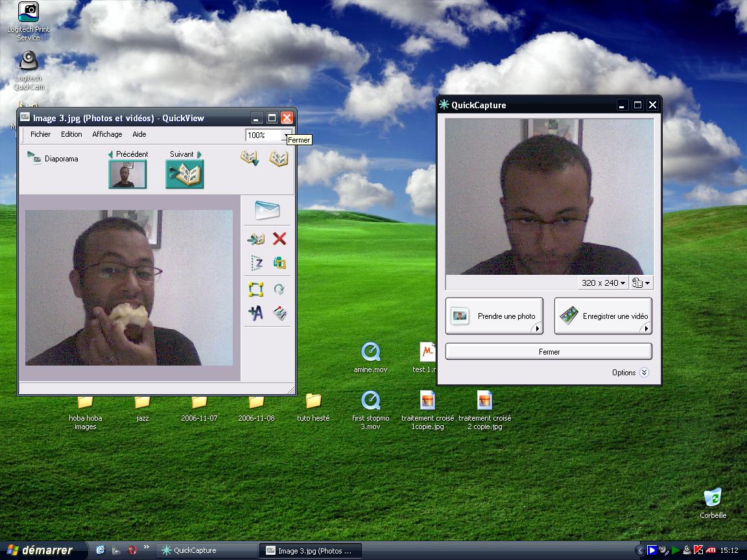Screen dimensions: 747x560
Task: Select the amine.mov file icon
Action: [x=370, y=358]
